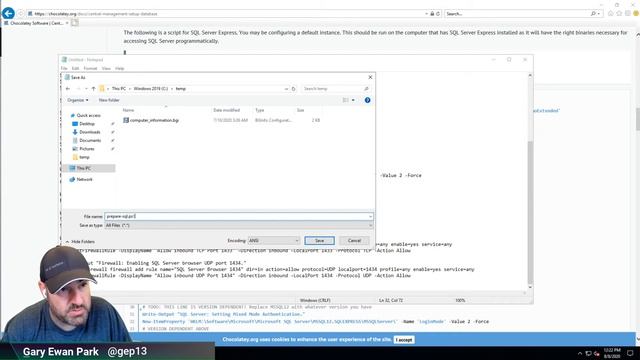Click the browser Home icon
640x360 pixels.
point(610,13)
